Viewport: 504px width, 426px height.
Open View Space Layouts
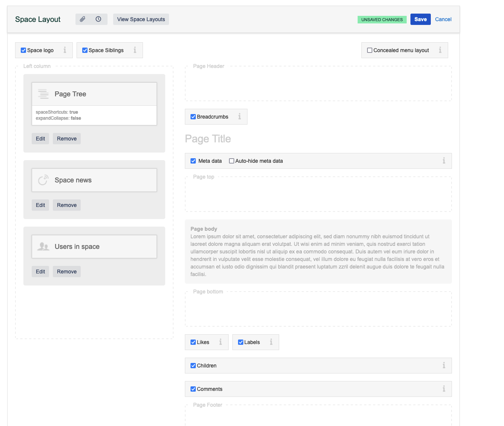point(141,19)
